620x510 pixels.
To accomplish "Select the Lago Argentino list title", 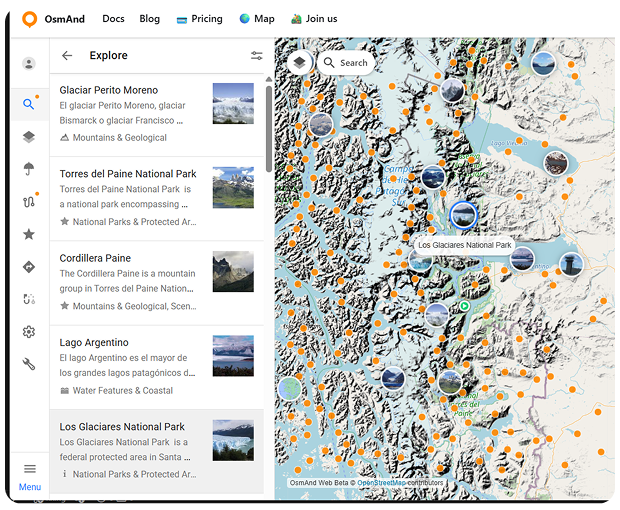I will (94, 342).
